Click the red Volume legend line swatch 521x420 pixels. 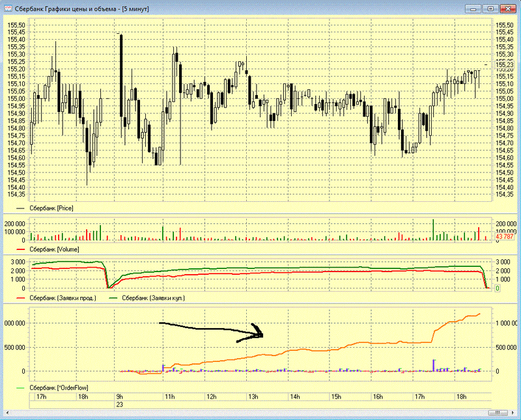click(21, 249)
